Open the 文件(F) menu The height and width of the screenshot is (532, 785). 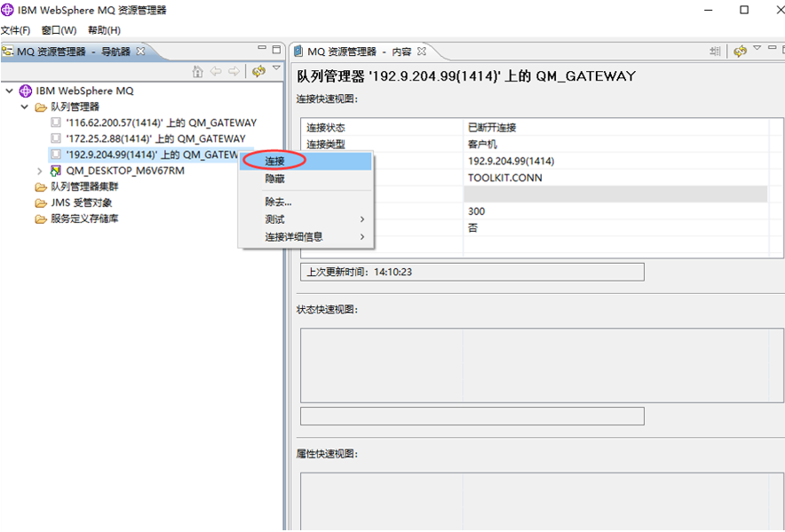click(x=15, y=30)
